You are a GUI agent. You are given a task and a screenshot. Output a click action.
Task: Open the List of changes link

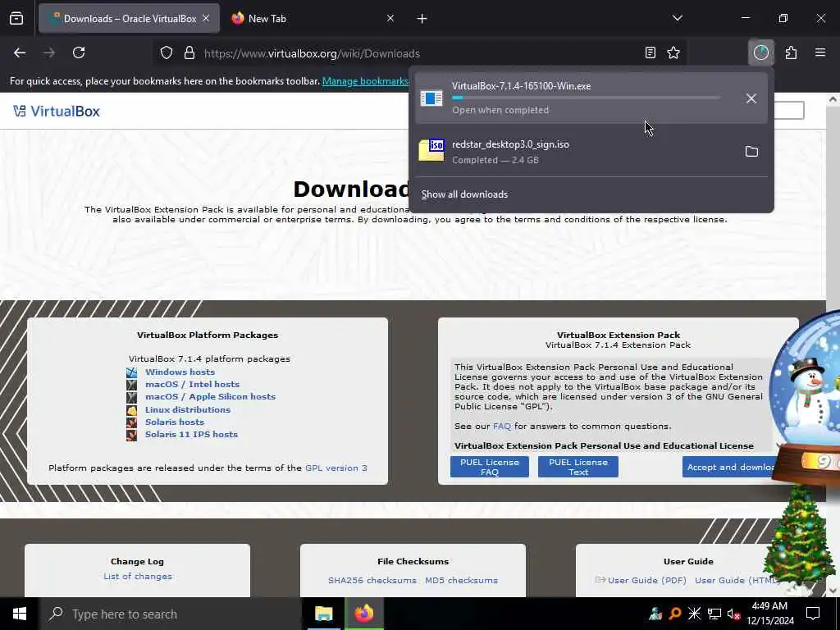[x=138, y=577]
